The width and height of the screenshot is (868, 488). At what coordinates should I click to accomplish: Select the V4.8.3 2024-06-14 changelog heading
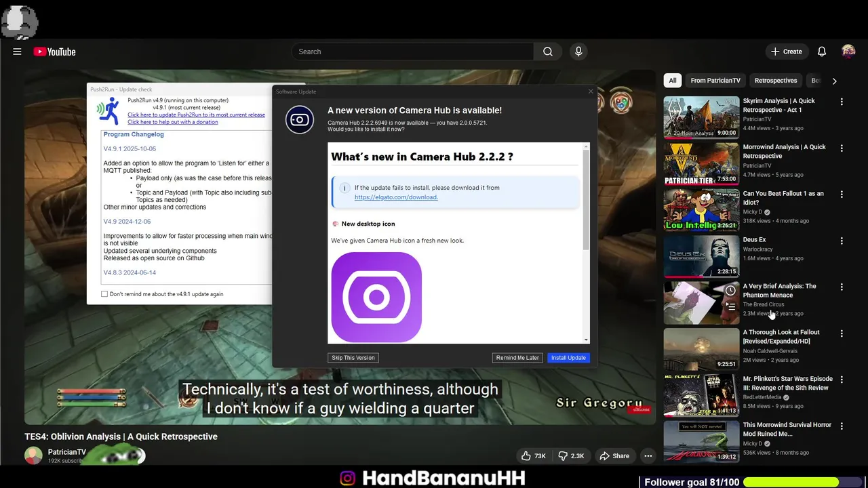click(130, 272)
